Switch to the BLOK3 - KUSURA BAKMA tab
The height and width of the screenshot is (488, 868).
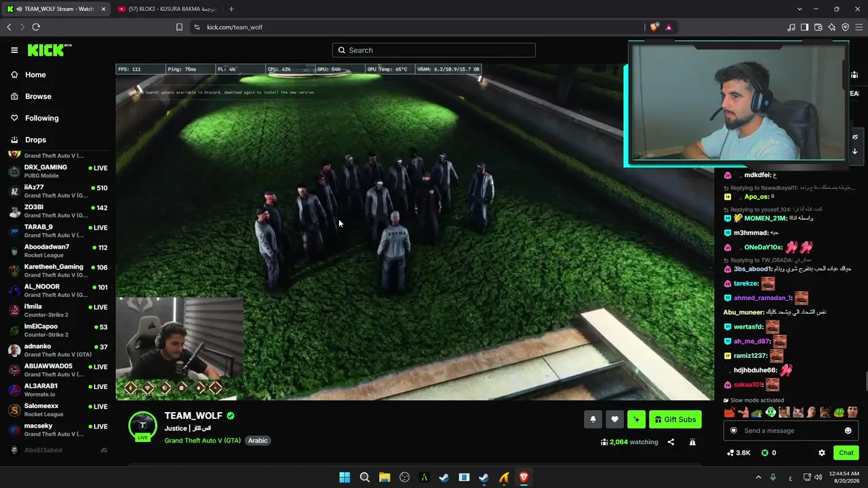point(166,9)
